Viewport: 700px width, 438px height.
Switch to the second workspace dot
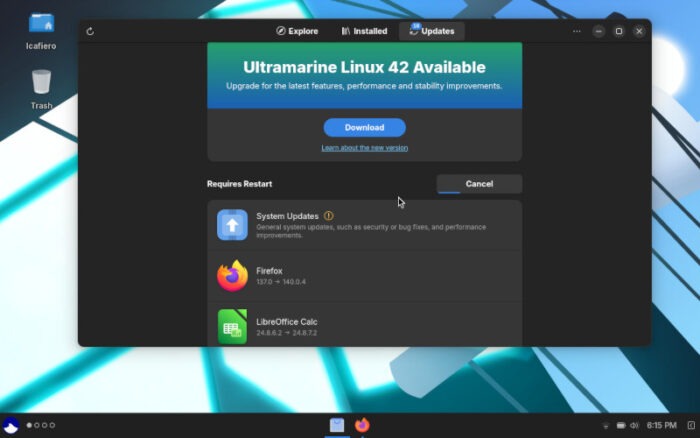pyautogui.click(x=37, y=425)
